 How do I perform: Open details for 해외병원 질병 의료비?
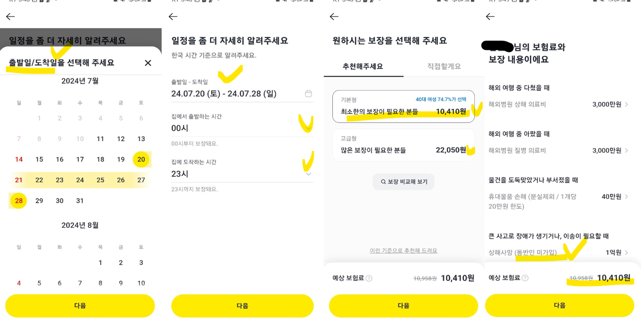627,150
